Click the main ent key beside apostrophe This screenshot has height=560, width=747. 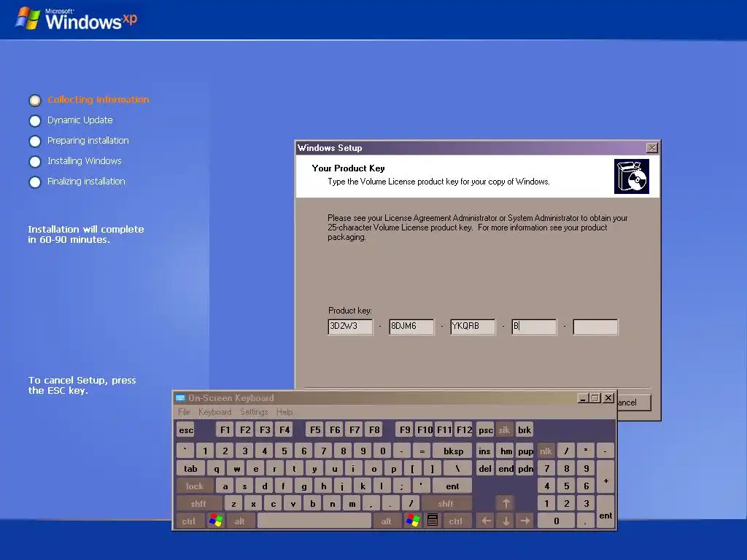(452, 486)
